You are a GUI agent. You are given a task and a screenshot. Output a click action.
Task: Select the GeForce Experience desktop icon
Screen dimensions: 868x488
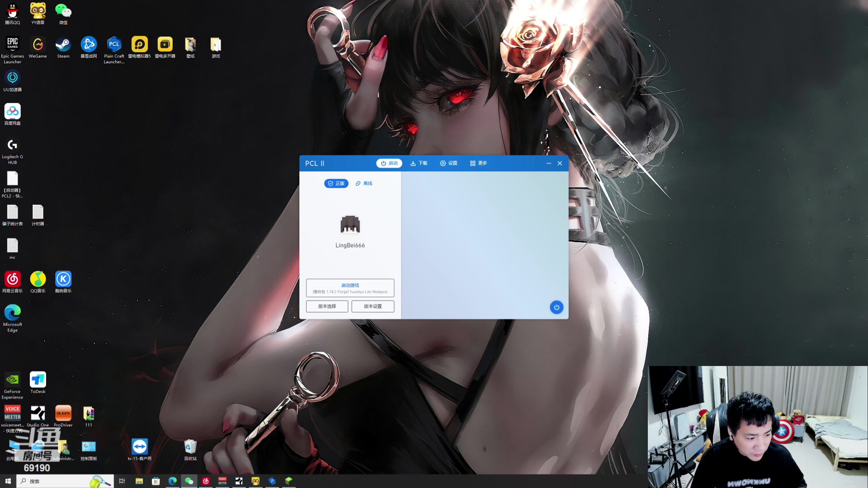coord(13,385)
